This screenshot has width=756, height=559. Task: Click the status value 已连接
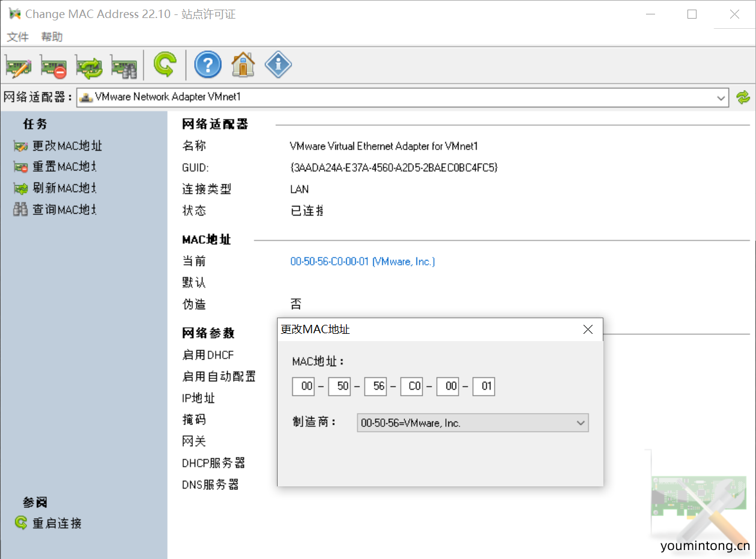click(307, 211)
